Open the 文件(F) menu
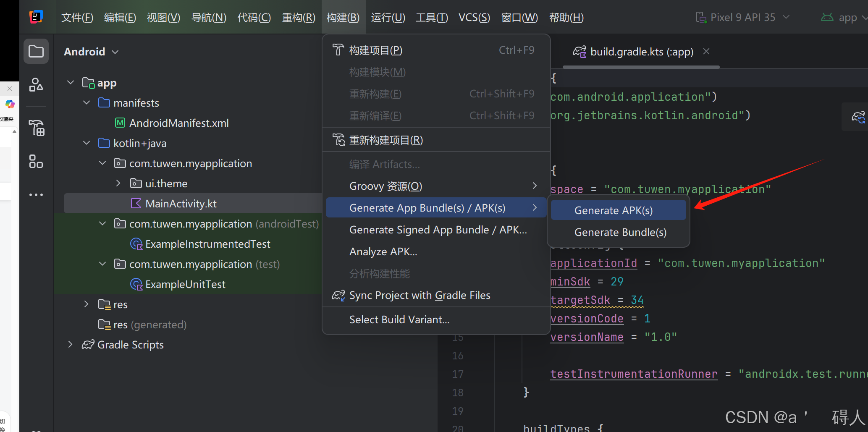Image resolution: width=868 pixels, height=432 pixels. (77, 17)
